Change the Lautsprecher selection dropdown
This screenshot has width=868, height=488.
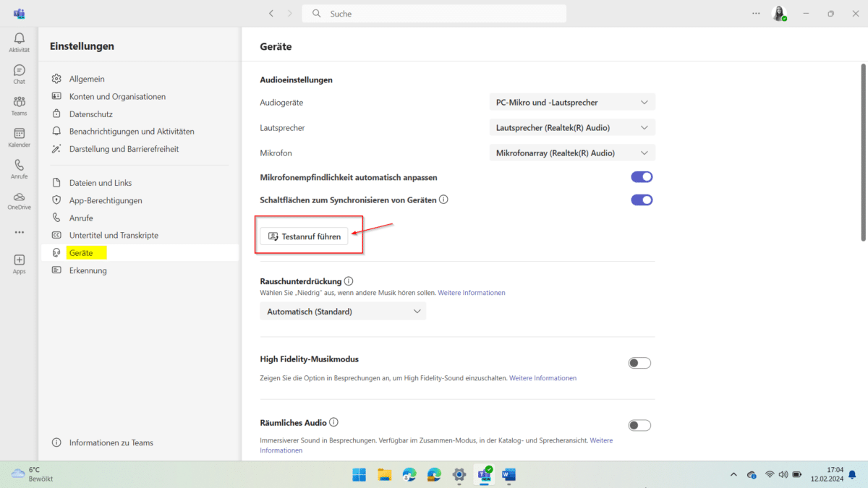pyautogui.click(x=571, y=127)
